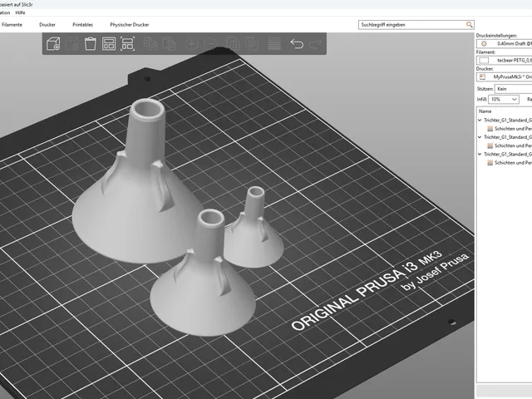Click the Name column header
This screenshot has width=532, height=399.
(485, 111)
